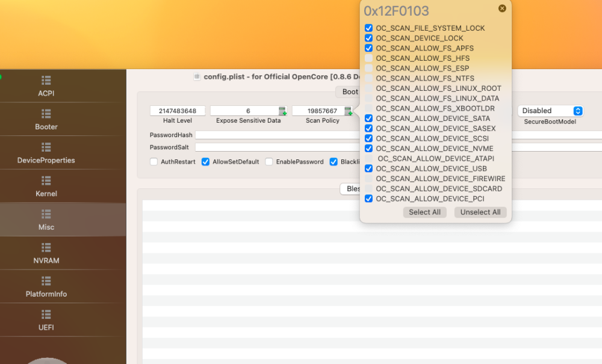Uncheck OC_SCAN_ALLOW_DEVICE_USB
Viewport: 602px width, 364px height.
click(368, 168)
